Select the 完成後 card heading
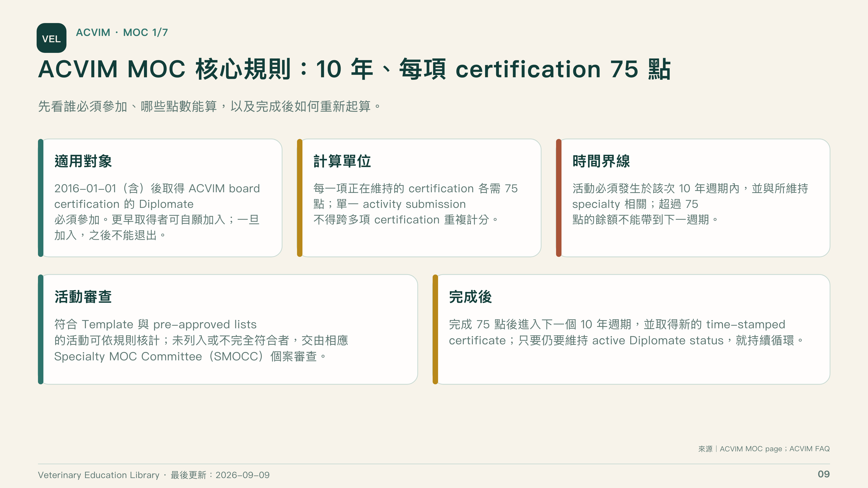Screen dimensions: 868x488 tap(470, 297)
